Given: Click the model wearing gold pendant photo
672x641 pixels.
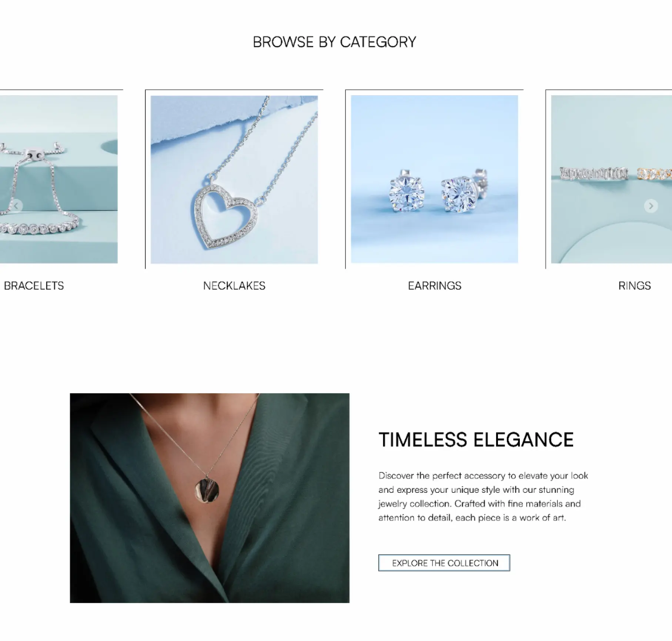Looking at the screenshot, I should tap(210, 498).
